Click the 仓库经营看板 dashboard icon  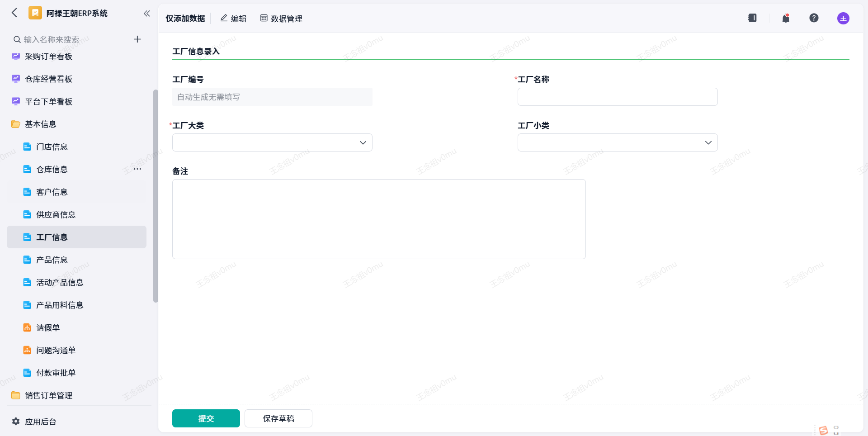[x=16, y=79]
